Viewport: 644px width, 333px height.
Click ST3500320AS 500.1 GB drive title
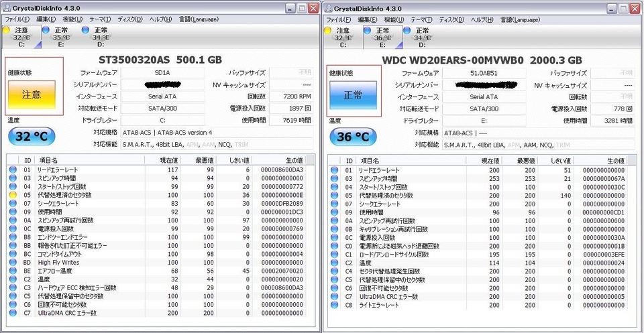[x=160, y=60]
